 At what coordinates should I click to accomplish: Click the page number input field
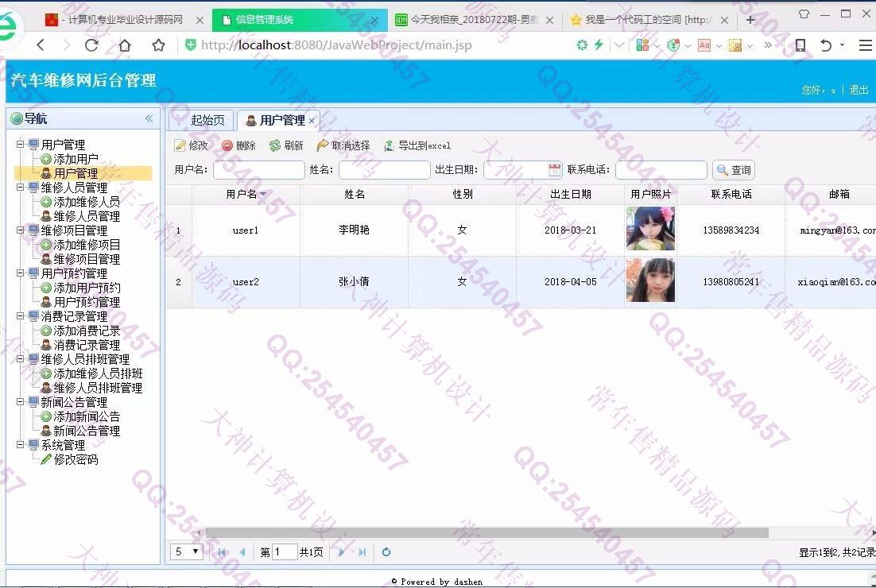[x=284, y=551]
